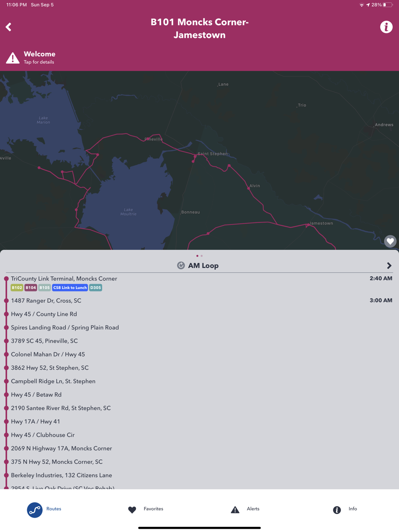This screenshot has width=399, height=532.
Task: Select 375 N Hwy 52, Moncks Corner stop
Action: [57, 462]
